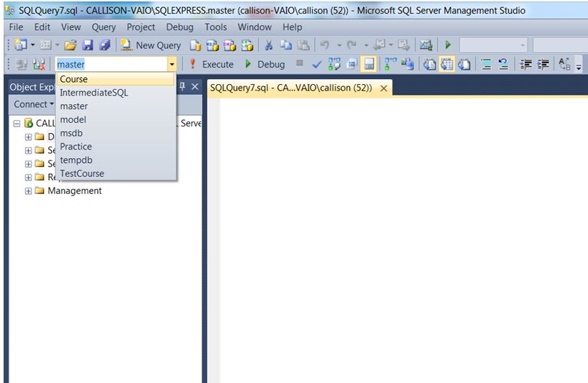Click the New Query button
This screenshot has height=383, width=588.
coord(151,45)
